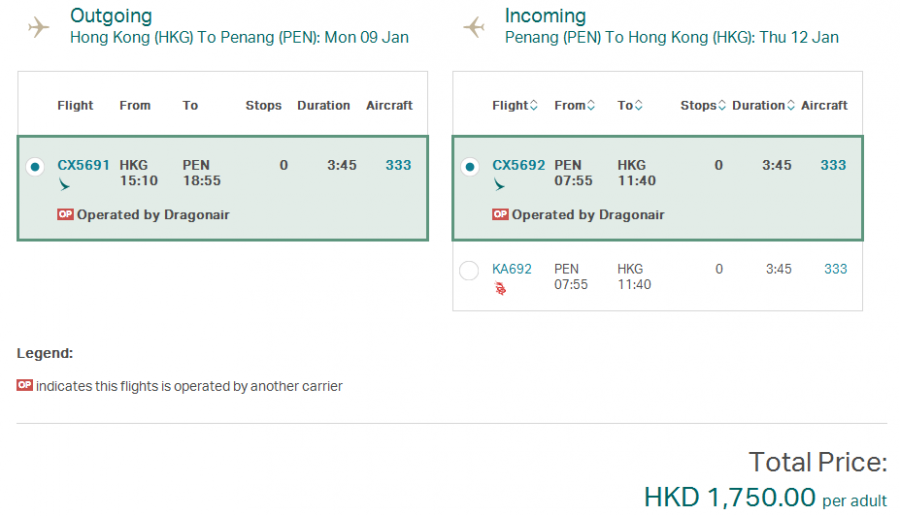View aircraft 333 details for KA692
Image resolution: width=900 pixels, height=516 pixels.
coord(835,269)
